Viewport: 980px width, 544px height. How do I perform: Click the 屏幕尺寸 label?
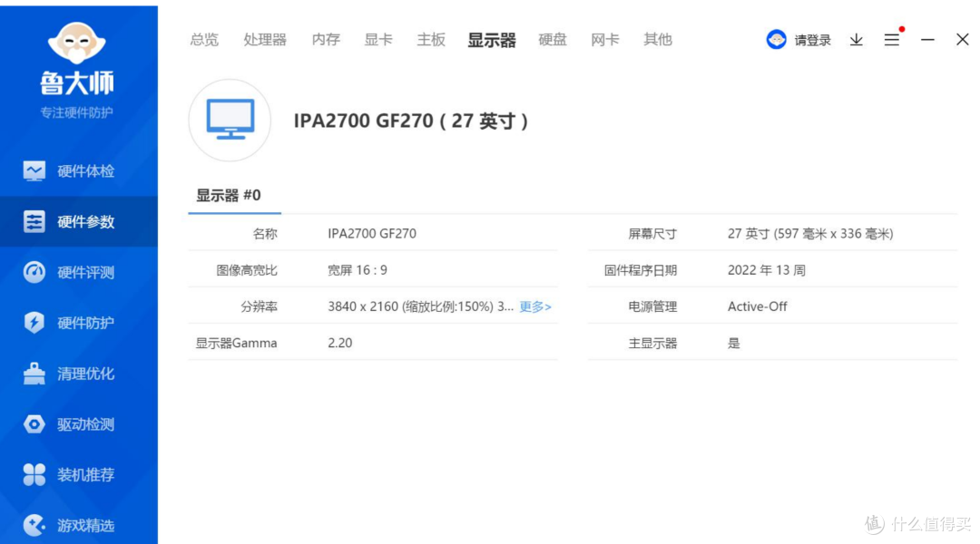652,234
